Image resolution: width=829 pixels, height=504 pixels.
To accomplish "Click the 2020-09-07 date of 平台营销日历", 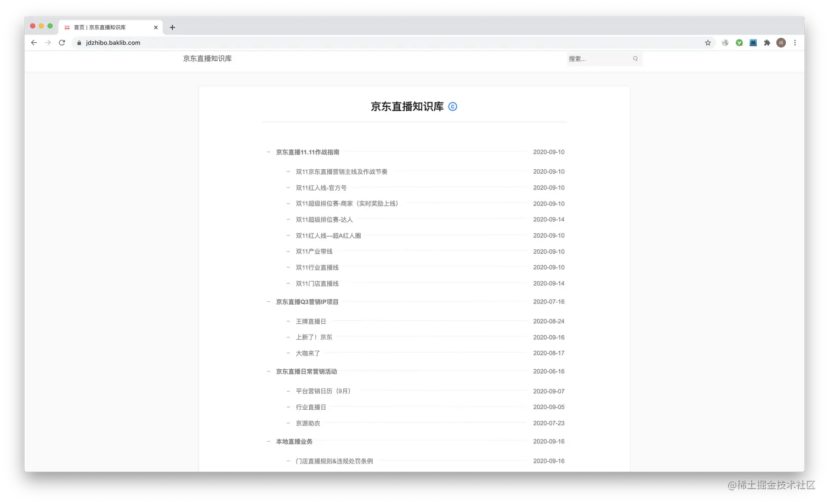I will tap(549, 391).
